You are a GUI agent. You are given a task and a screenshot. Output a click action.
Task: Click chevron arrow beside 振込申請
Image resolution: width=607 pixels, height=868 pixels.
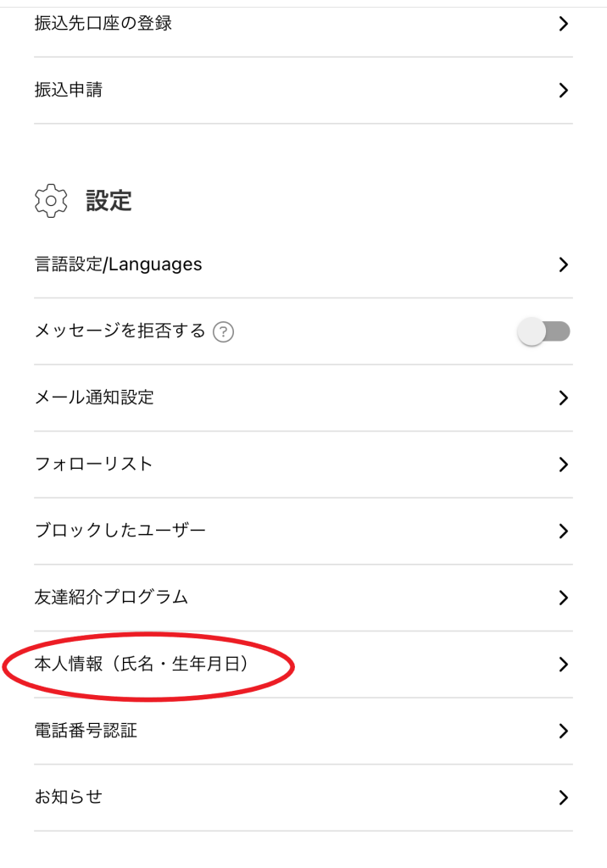coord(564,90)
